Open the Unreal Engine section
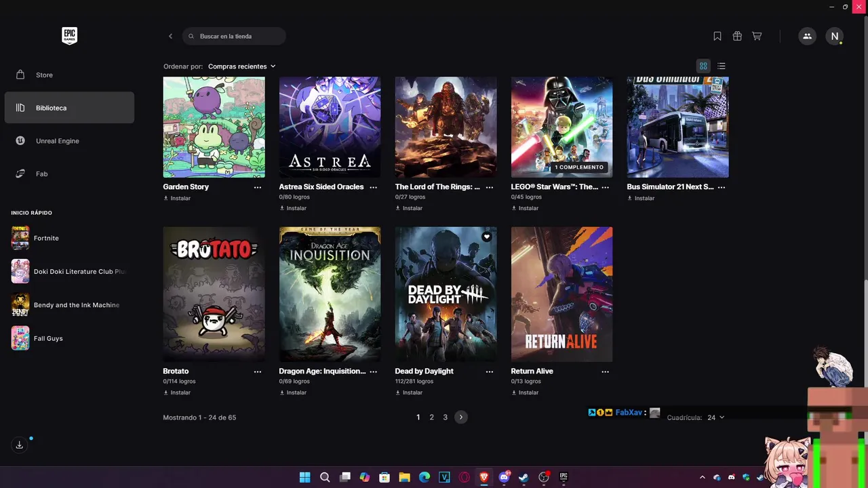The width and height of the screenshot is (868, 488). (69, 141)
